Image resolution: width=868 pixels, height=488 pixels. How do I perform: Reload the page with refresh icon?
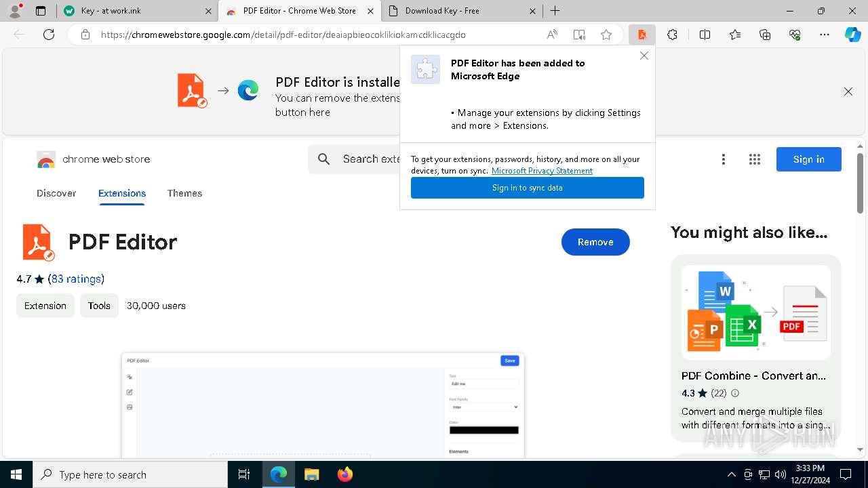pyautogui.click(x=49, y=35)
